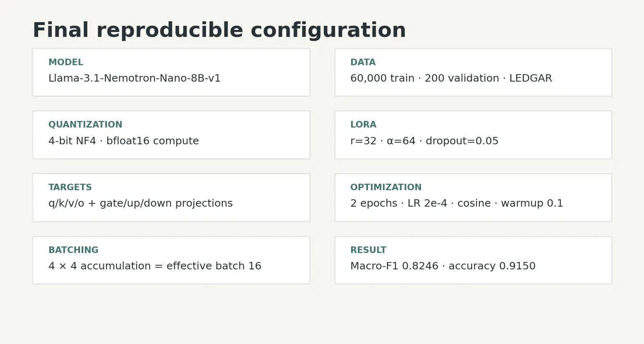Click 'warmup 0.1' in the OPTIMIZATION card
The image size is (644, 344).
pos(532,203)
